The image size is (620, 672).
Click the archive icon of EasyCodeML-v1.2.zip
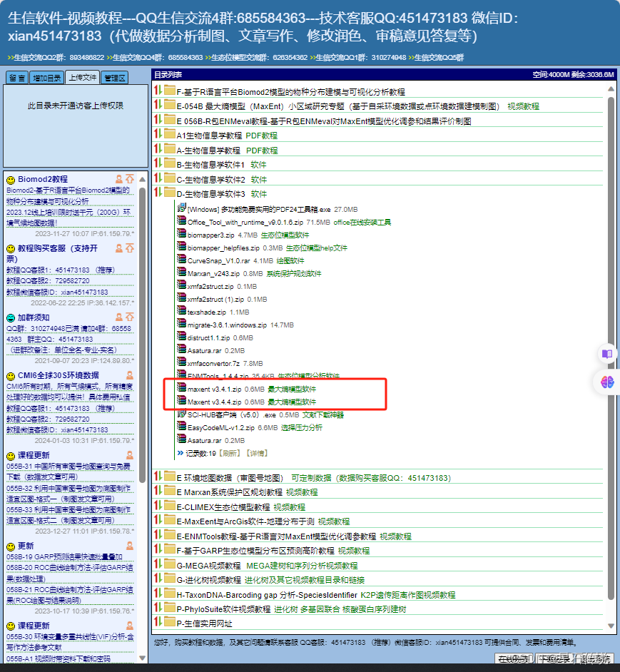[182, 427]
